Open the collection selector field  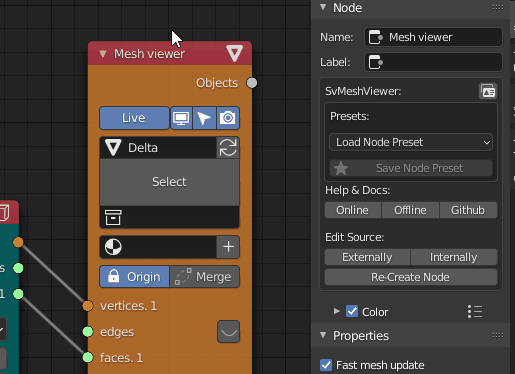point(169,217)
